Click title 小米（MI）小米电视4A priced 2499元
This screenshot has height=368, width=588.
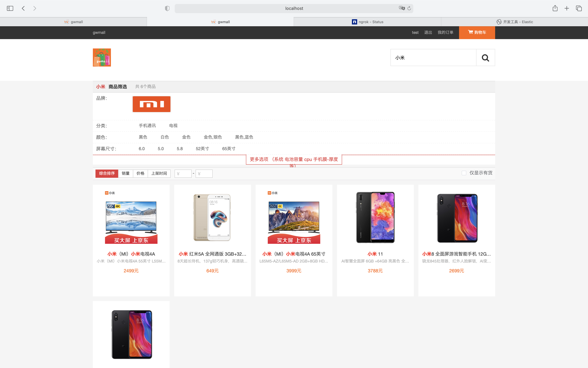coord(131,254)
